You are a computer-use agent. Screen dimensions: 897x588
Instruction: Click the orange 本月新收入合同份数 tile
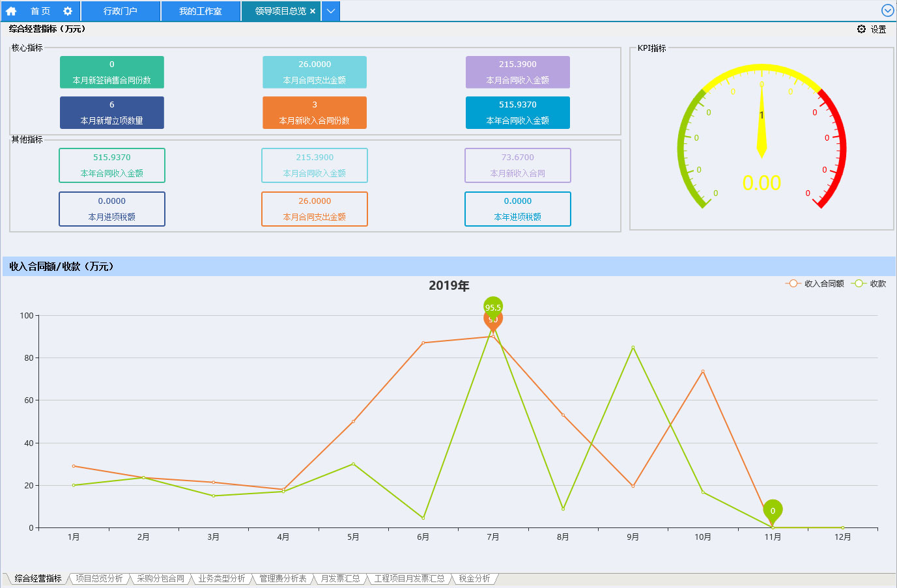tap(315, 113)
